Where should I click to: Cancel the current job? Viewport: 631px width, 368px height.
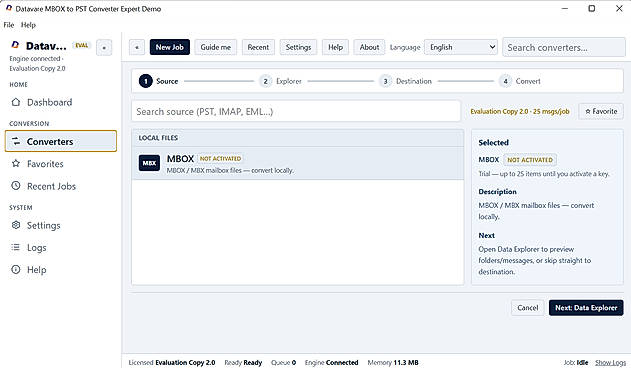(x=528, y=308)
